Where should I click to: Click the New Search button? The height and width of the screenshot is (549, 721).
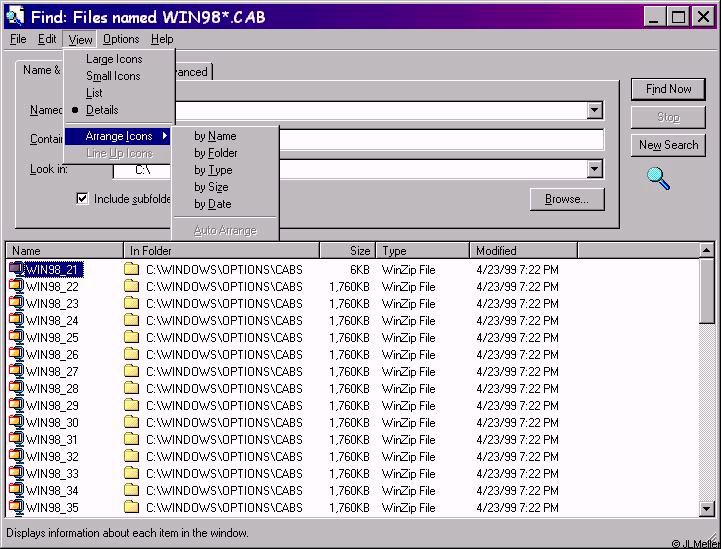668,145
